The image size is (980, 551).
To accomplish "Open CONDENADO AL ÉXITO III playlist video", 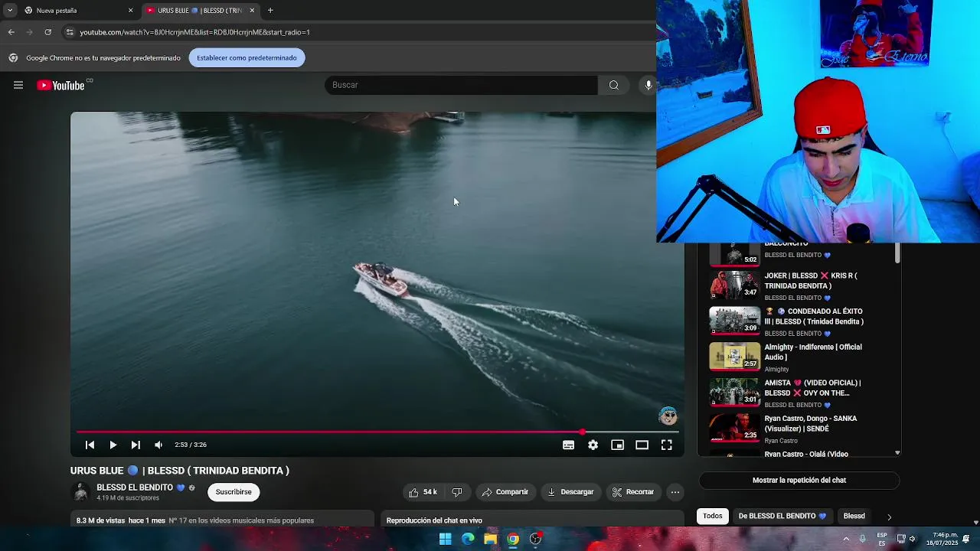I will point(800,321).
